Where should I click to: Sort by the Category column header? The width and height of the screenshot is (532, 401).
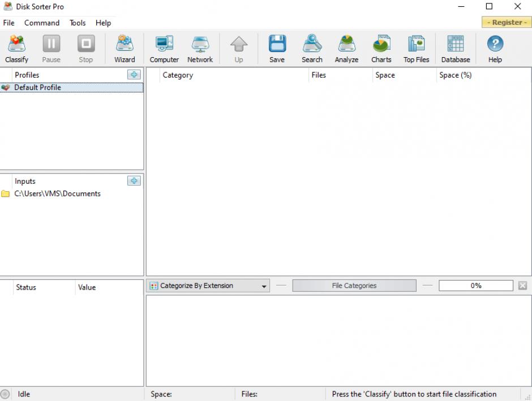point(234,75)
